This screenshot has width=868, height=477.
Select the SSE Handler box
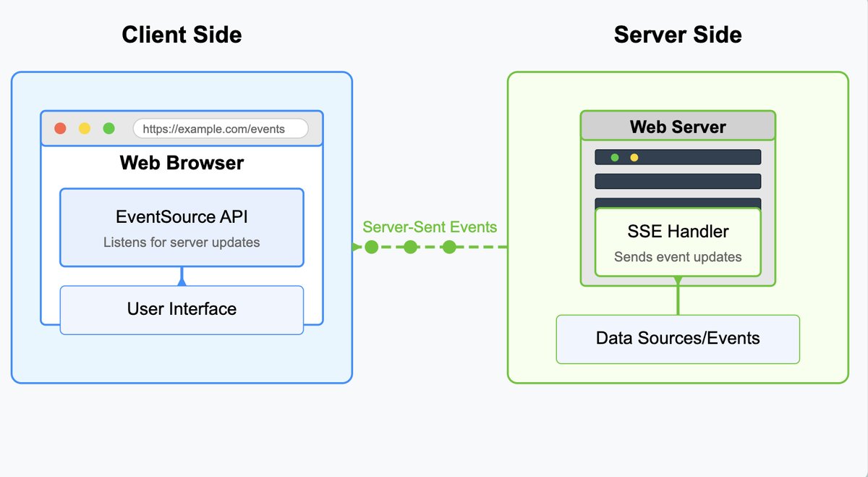click(x=678, y=242)
